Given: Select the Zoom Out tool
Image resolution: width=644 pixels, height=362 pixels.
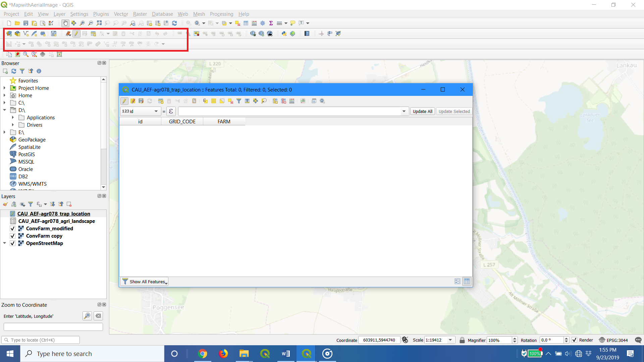Looking at the screenshot, I should point(91,23).
